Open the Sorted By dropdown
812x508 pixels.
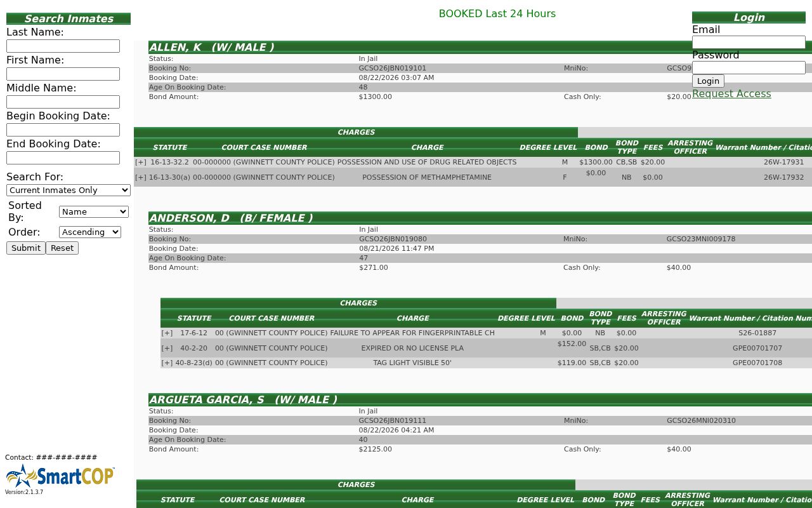pos(94,211)
